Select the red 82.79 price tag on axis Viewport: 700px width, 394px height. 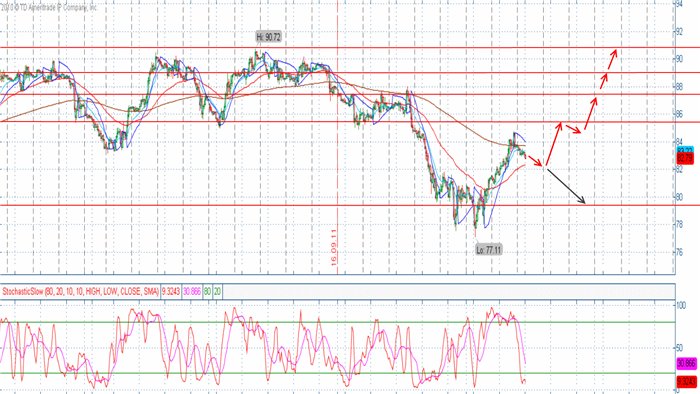[x=685, y=158]
